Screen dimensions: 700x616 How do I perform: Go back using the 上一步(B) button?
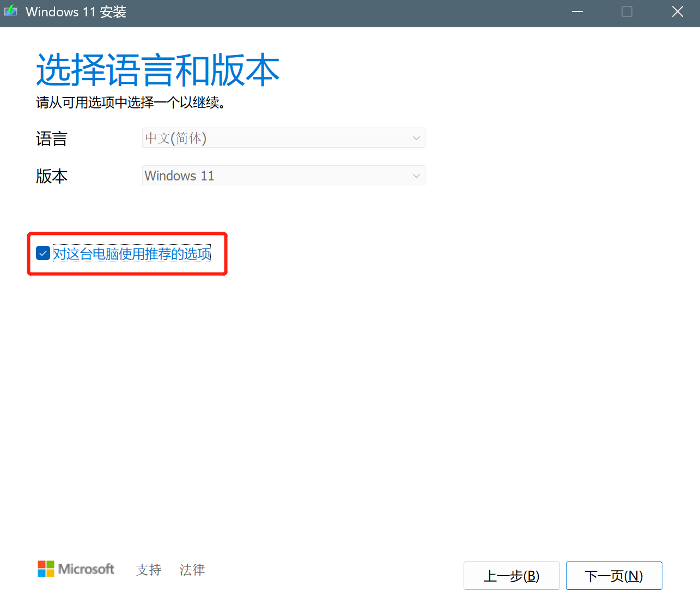512,575
